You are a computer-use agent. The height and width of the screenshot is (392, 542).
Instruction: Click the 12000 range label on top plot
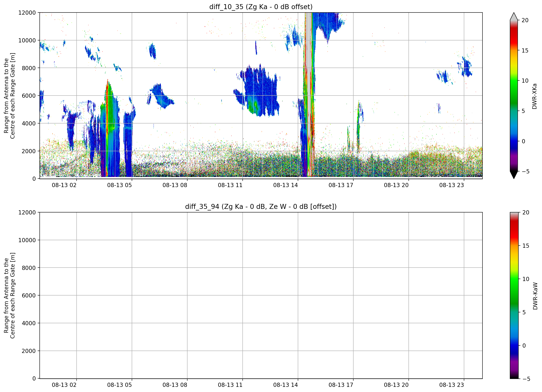coord(27,13)
